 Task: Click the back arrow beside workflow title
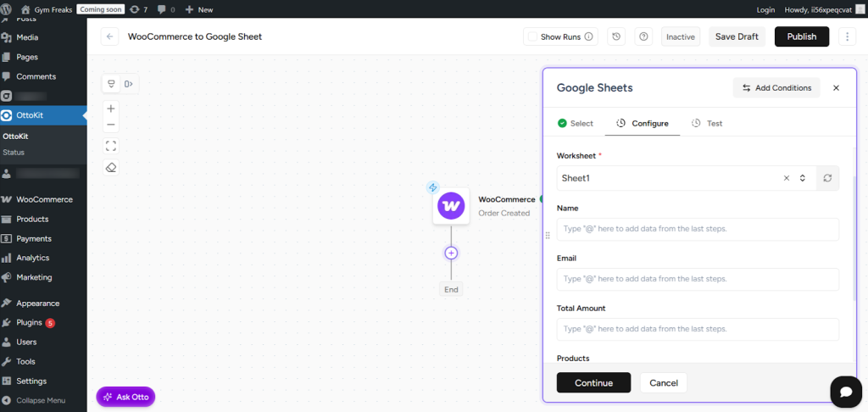[110, 36]
